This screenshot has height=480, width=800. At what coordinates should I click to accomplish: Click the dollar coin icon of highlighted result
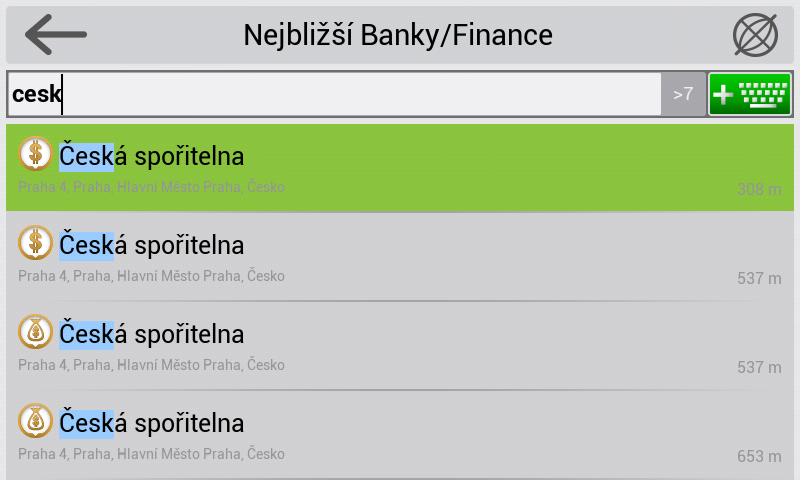pos(35,154)
